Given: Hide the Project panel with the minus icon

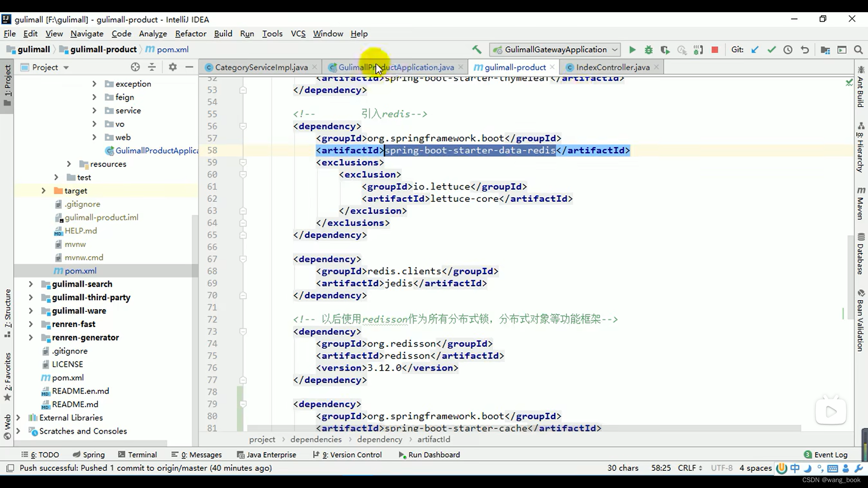Looking at the screenshot, I should [189, 67].
